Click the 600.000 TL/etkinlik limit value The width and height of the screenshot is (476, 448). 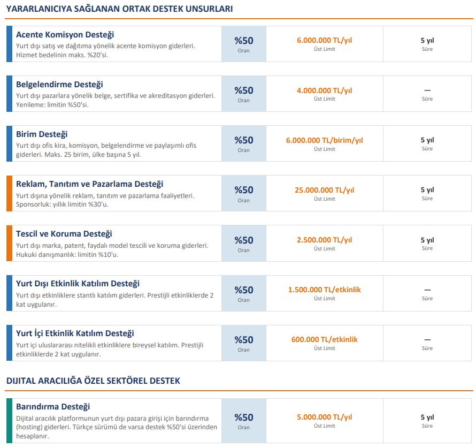324,339
